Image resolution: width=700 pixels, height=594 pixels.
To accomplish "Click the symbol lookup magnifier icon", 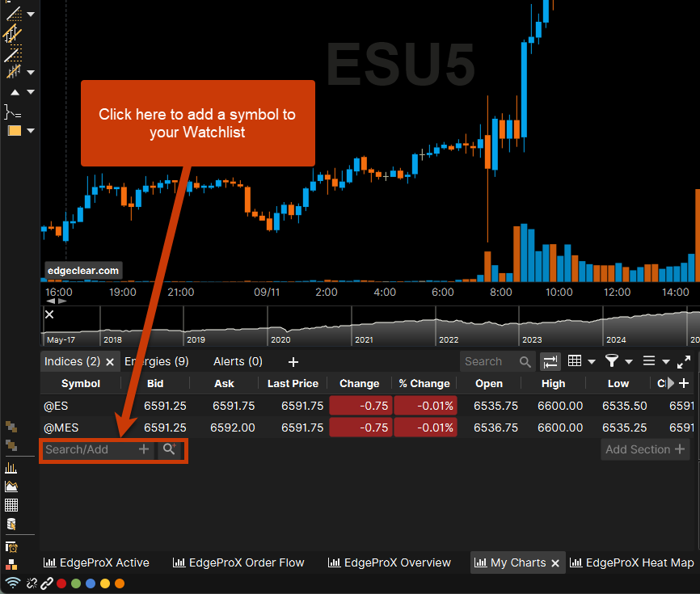I will click(x=169, y=449).
